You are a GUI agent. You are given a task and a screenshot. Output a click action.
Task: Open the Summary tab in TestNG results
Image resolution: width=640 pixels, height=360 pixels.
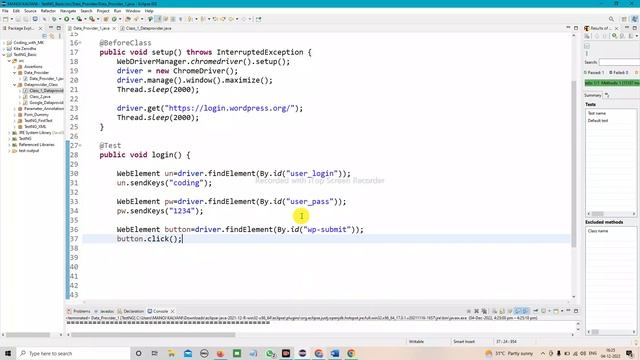(593, 95)
